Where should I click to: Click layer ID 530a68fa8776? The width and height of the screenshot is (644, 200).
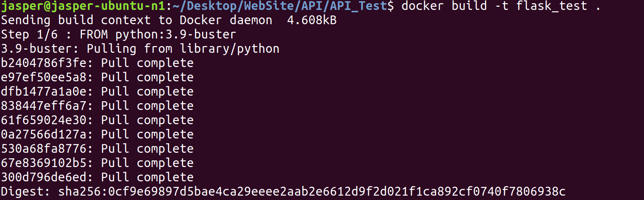coord(43,149)
